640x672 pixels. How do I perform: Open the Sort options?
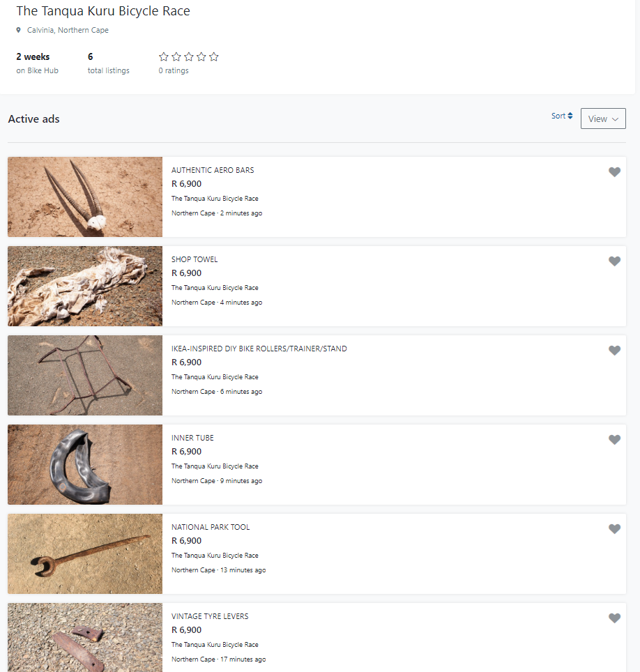pyautogui.click(x=562, y=116)
